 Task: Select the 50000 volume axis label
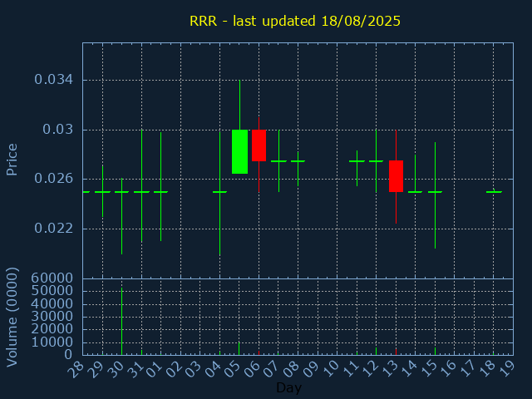click(x=52, y=291)
